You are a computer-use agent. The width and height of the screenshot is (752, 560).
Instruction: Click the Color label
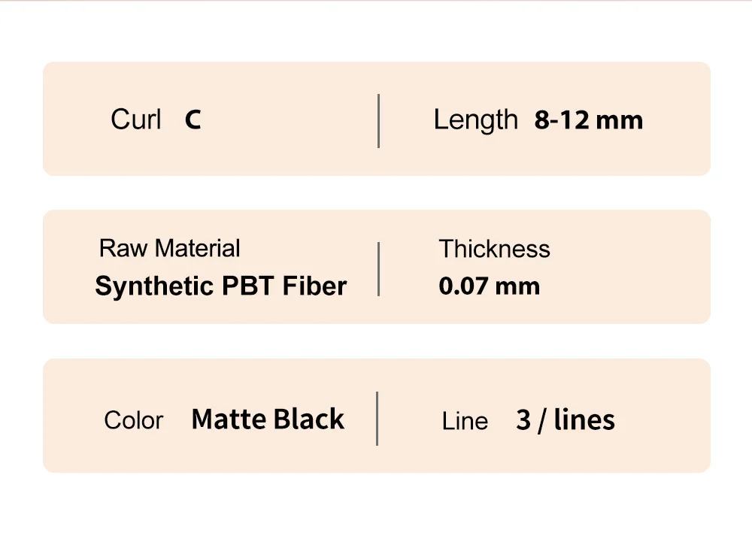coord(133,420)
